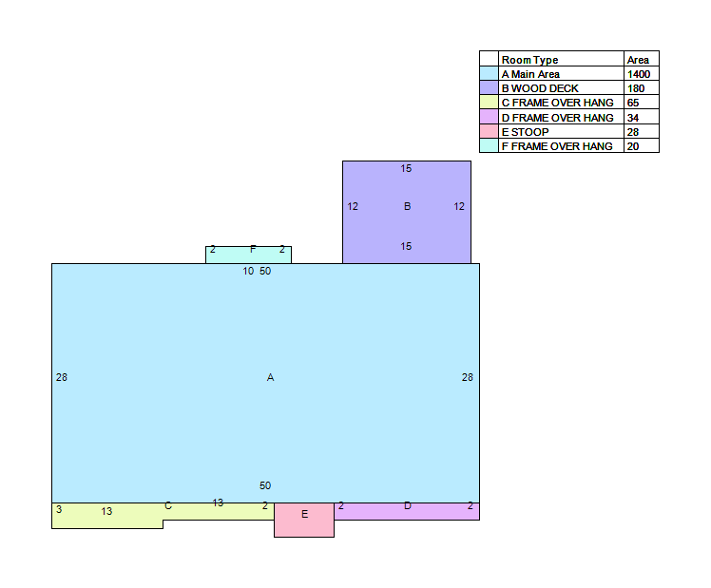Select the main area label A

click(x=270, y=377)
